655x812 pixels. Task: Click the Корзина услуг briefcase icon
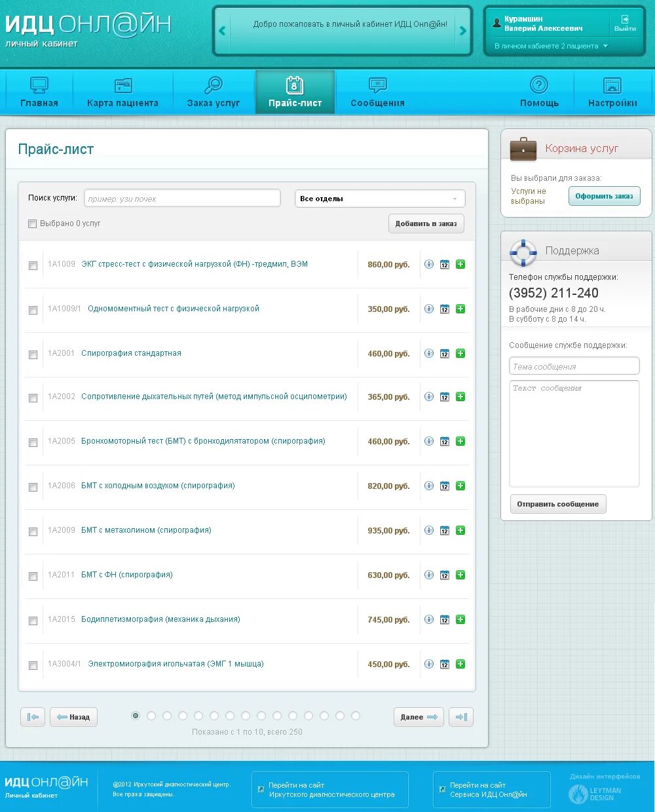(x=523, y=148)
